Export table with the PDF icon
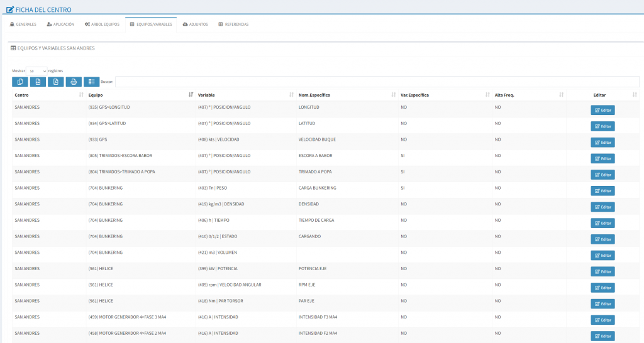 click(x=55, y=82)
